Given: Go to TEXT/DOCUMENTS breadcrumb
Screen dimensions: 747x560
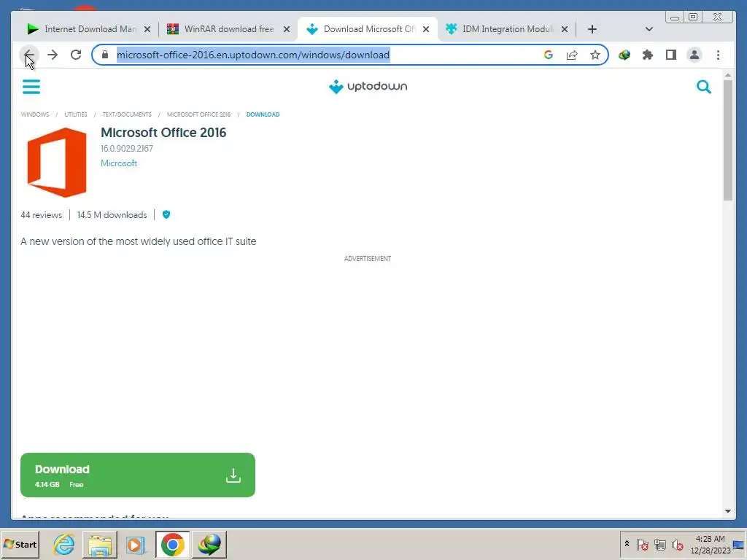Looking at the screenshot, I should click(x=127, y=114).
